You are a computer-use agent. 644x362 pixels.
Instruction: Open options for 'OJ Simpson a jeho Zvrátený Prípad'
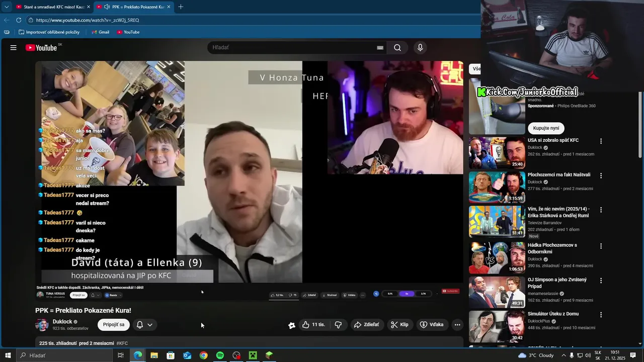(x=601, y=281)
